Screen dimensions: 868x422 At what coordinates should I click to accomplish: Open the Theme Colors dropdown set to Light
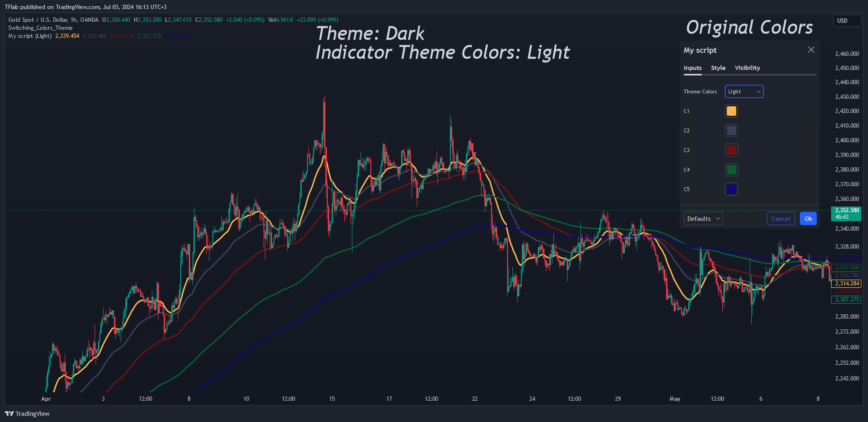[x=744, y=92]
